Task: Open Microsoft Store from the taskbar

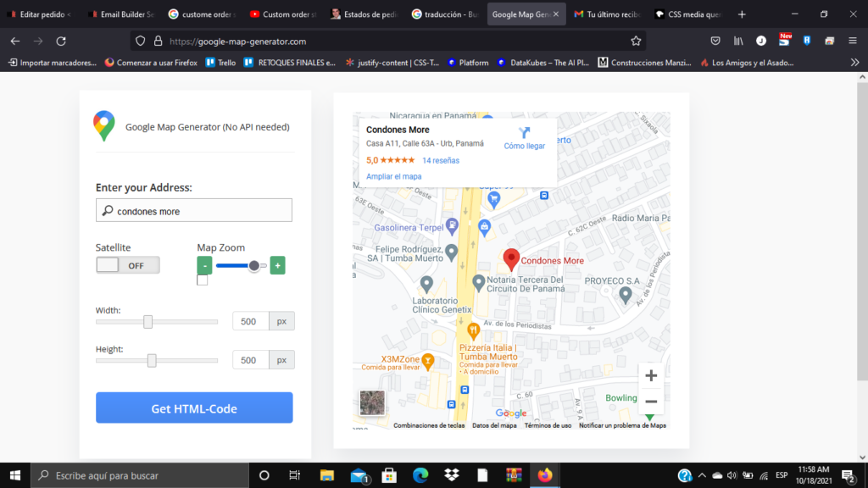Action: coord(389,475)
